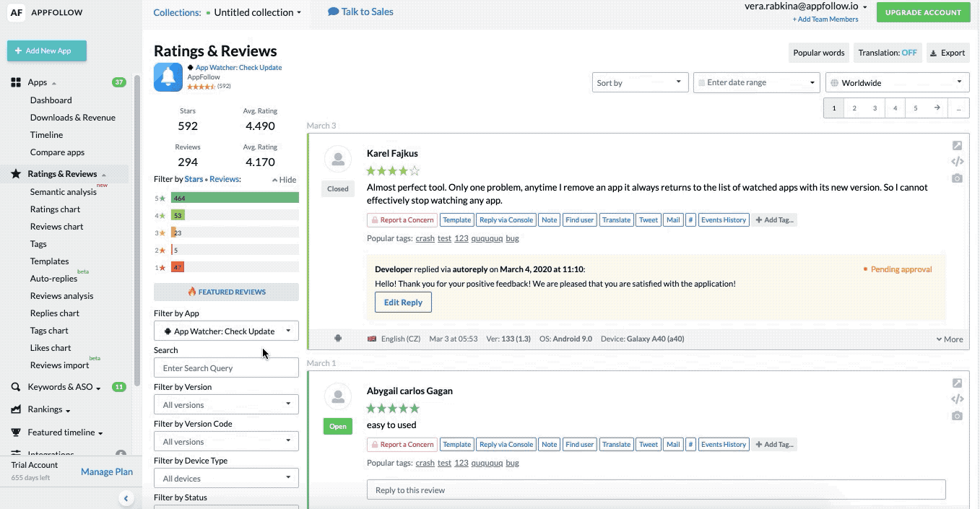
Task: Open the App Watcher bell app icon
Action: coord(168,77)
